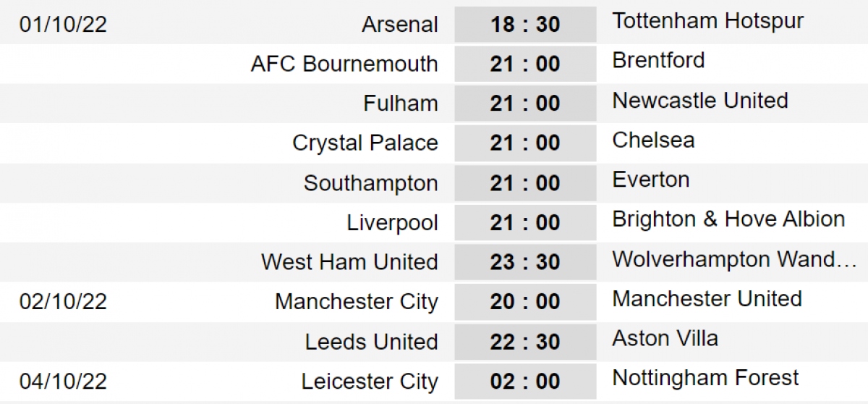Open the Brentford team link
Screen dimensions: 868x404
pos(658,60)
